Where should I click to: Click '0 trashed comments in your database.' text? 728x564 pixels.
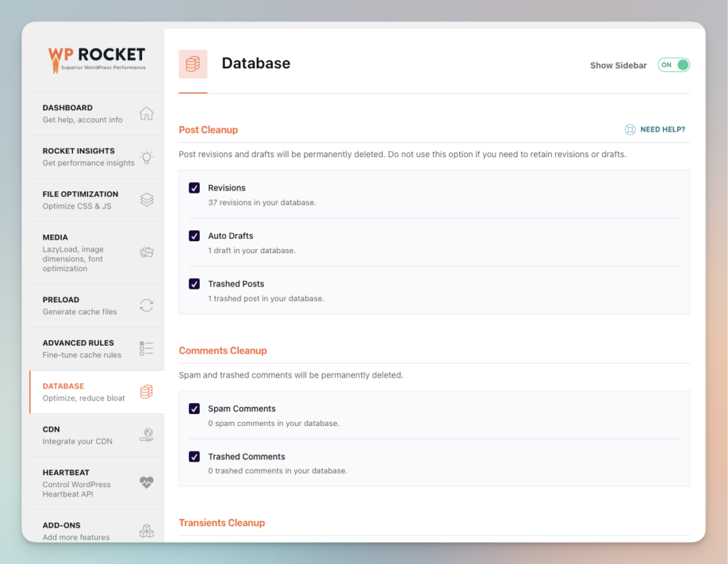[278, 471]
